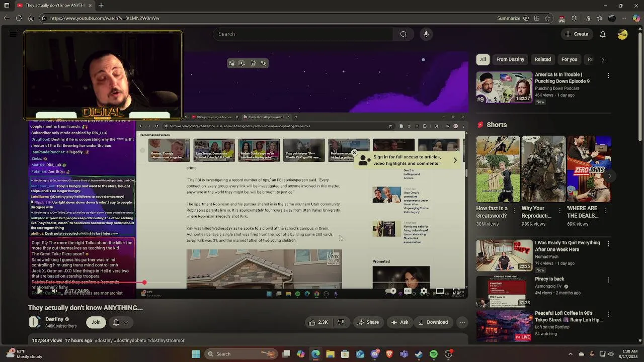This screenshot has width=644, height=362.
Task: Open options for Ready To Quit video
Action: (x=608, y=244)
